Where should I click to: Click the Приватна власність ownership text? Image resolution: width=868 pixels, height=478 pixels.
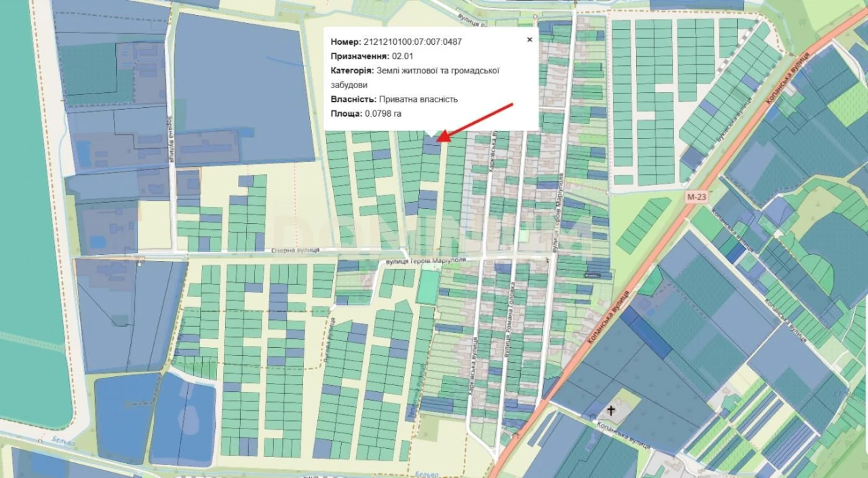[x=418, y=99]
